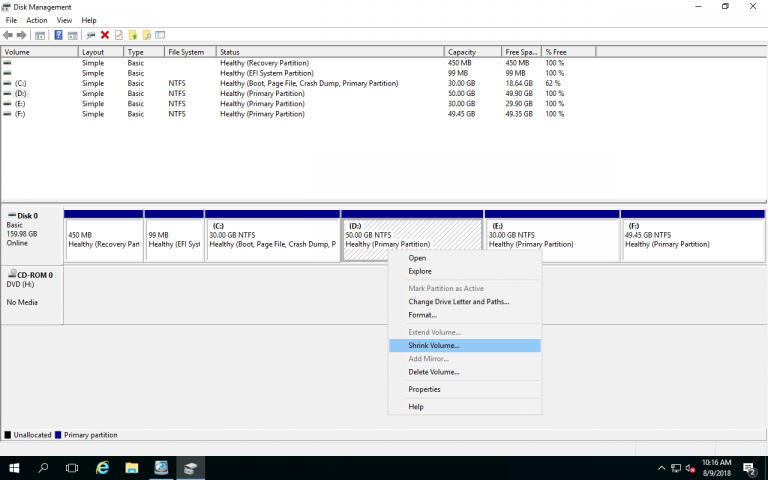Click the folder with magnifier Explore icon
Image resolution: width=768 pixels, height=480 pixels.
pyautogui.click(x=146, y=35)
